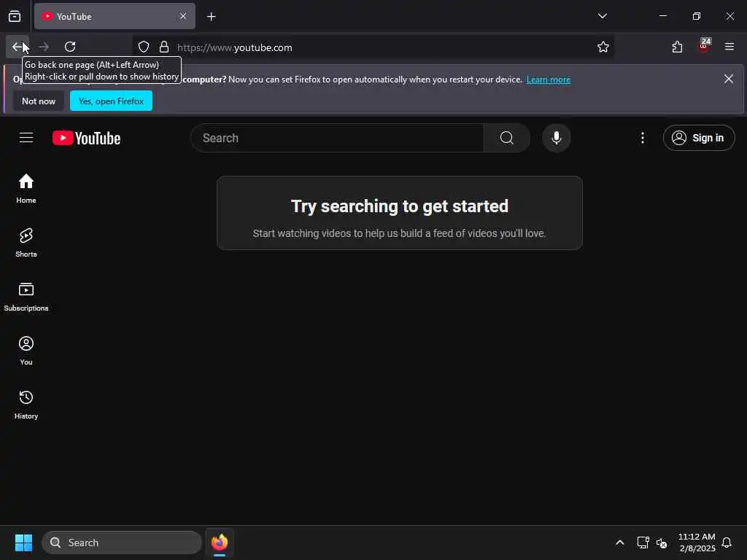Open Subscriptions from sidebar
The width and height of the screenshot is (747, 560).
26,297
